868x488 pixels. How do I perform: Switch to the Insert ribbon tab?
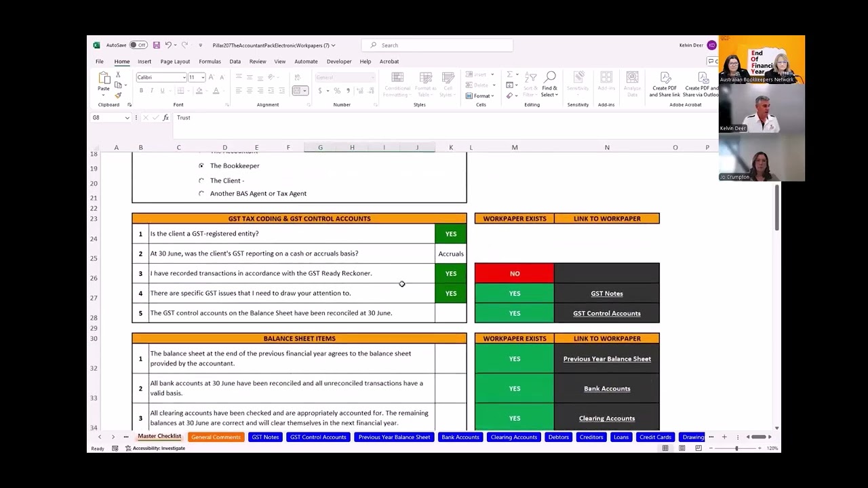(x=144, y=62)
